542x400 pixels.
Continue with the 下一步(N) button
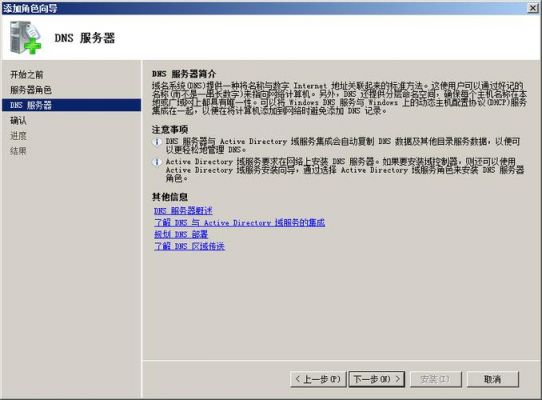377,379
